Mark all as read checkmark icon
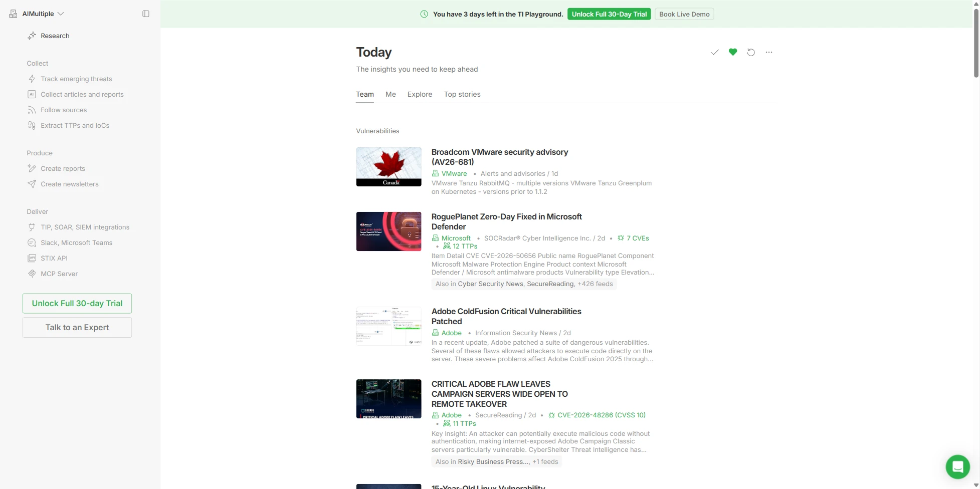 [715, 52]
